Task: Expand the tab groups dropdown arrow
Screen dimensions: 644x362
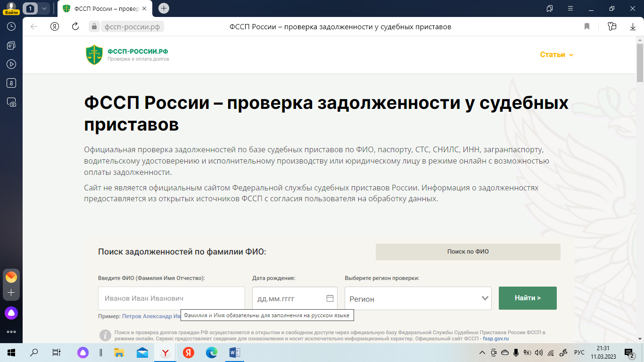Action: coord(44,8)
